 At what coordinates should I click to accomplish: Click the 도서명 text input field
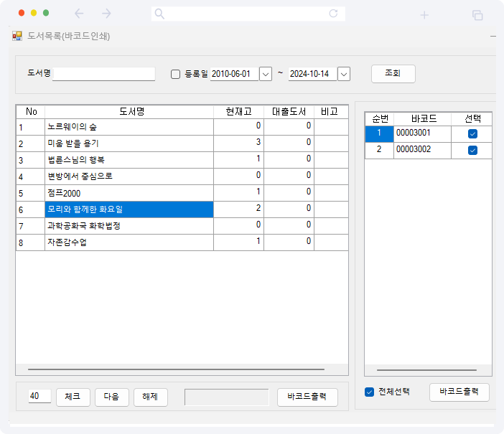104,74
